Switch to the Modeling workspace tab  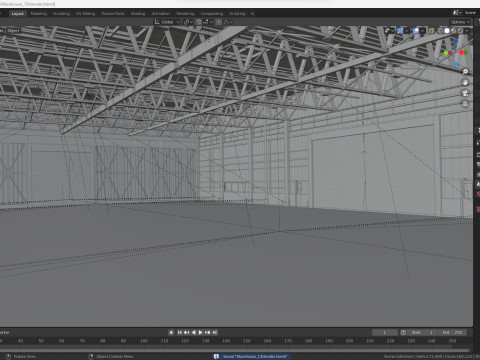tap(39, 13)
